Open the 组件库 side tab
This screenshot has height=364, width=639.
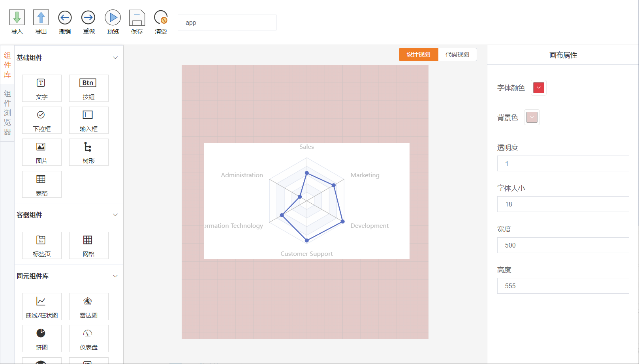(x=8, y=65)
